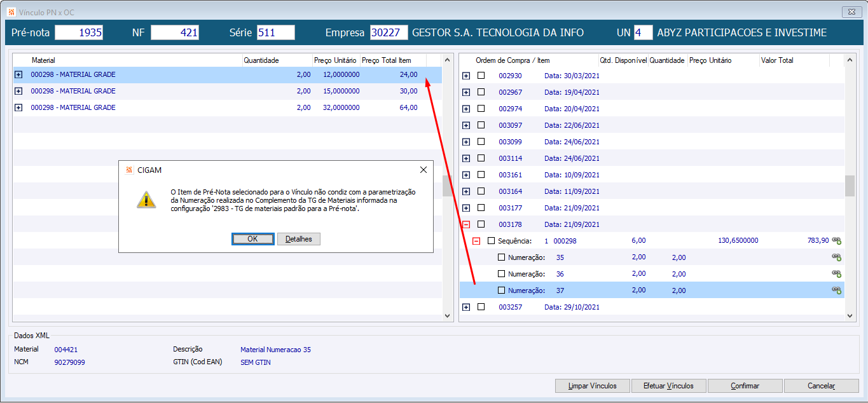Click the Efetuar Vínculos button
This screenshot has width=868, height=403.
pyautogui.click(x=668, y=386)
